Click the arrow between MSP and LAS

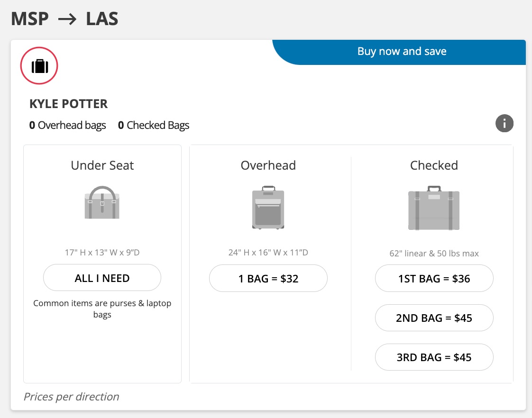pos(66,19)
